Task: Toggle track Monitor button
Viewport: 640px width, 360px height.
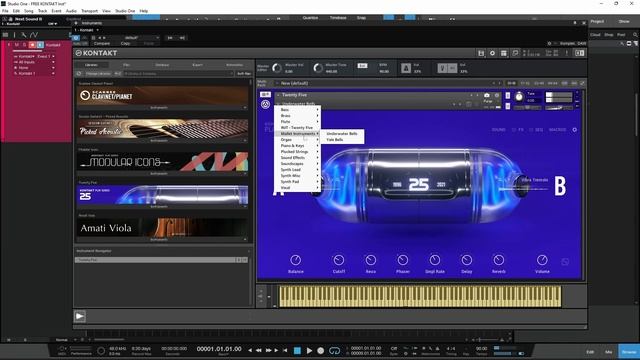Action: point(40,44)
